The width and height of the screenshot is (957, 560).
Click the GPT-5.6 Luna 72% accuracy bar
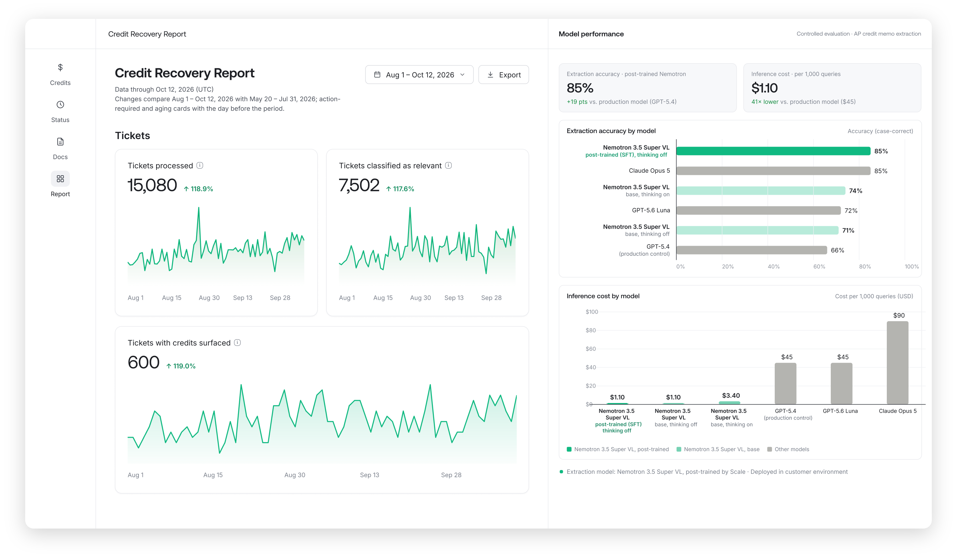tap(758, 210)
